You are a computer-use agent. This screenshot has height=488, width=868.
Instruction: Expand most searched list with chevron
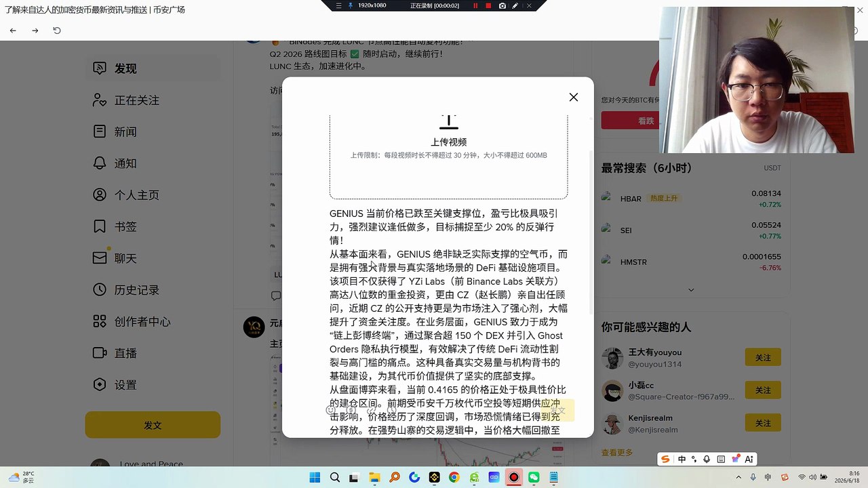[x=691, y=289]
